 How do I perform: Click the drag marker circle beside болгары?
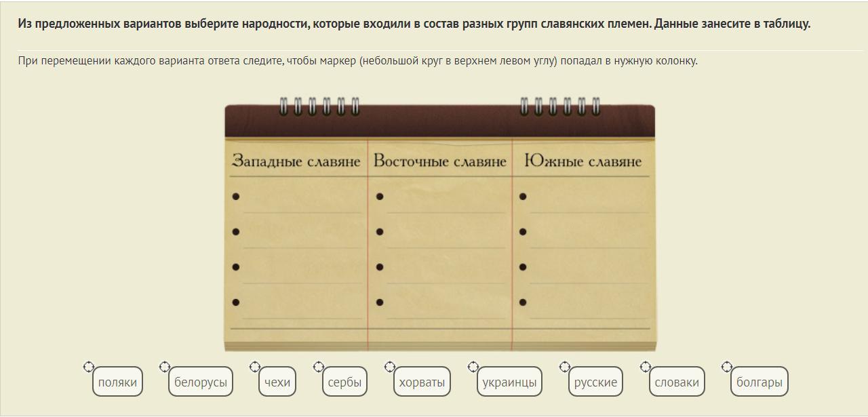[x=726, y=367]
